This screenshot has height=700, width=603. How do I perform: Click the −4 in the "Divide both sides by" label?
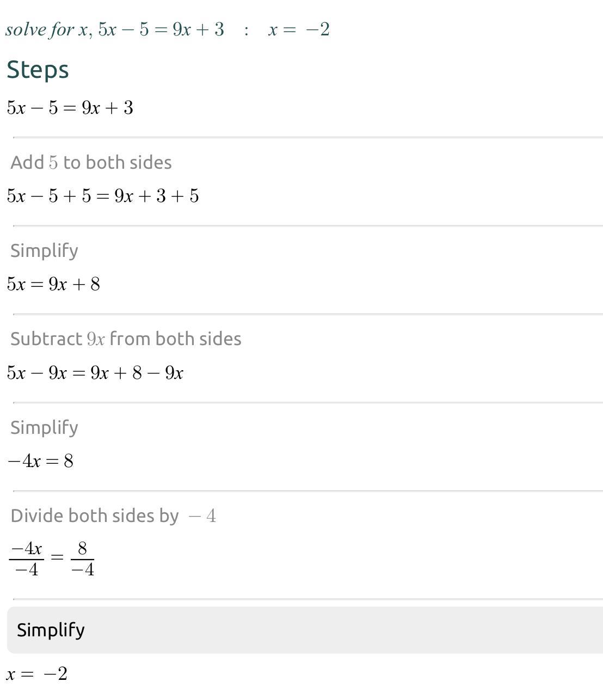point(202,515)
